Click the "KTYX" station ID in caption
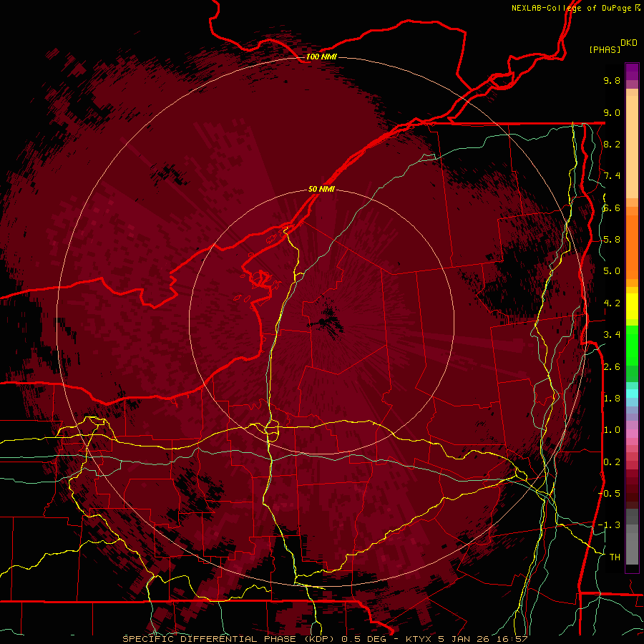The width and height of the screenshot is (644, 644). pos(418,639)
